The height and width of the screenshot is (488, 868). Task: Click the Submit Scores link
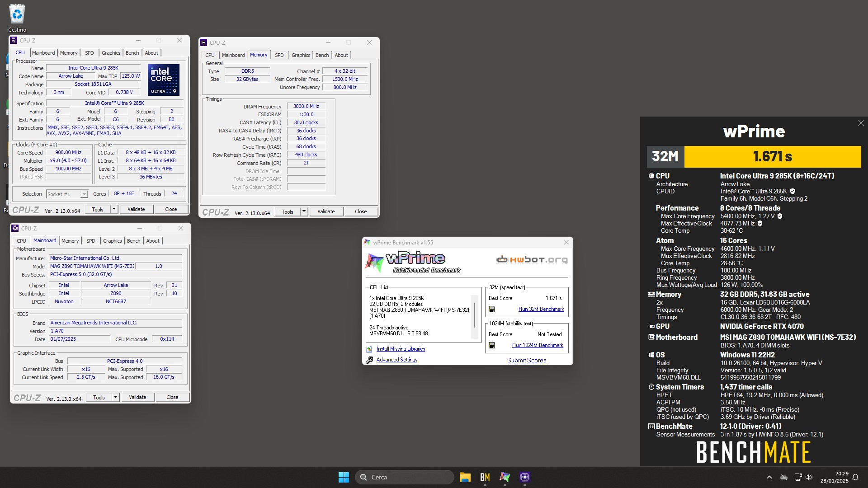click(527, 361)
